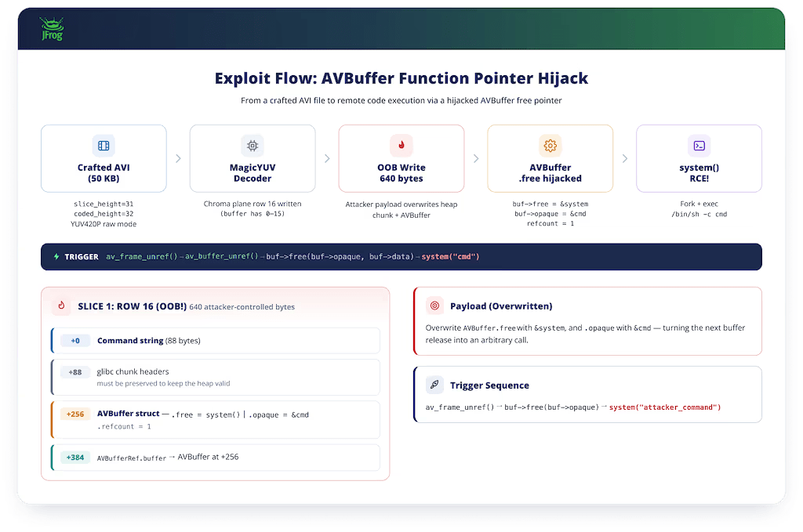Click the film icon above Crafted AVI
Image resolution: width=803 pixels, height=532 pixels.
pos(104,146)
